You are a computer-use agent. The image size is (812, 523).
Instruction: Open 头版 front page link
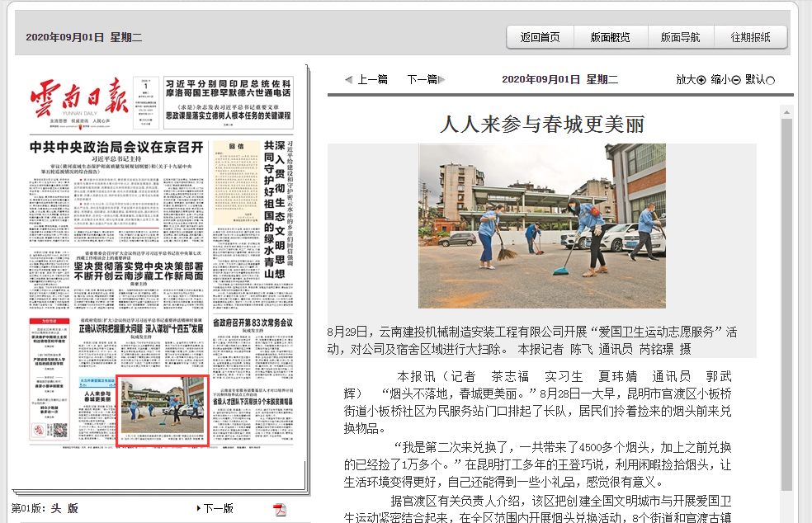pyautogui.click(x=64, y=508)
